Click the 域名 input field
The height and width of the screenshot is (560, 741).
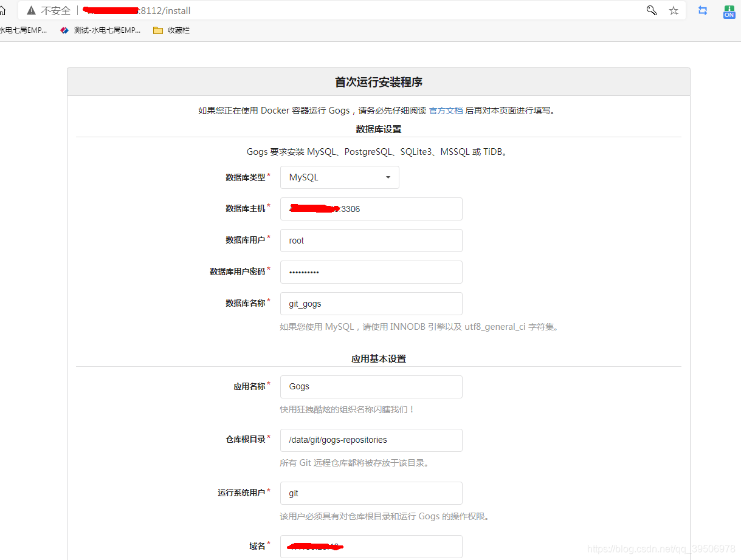371,547
